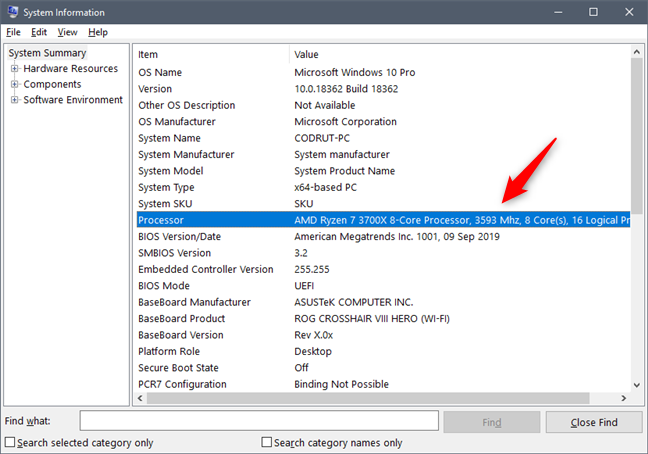
Task: Click the vertical scrollbar thumb
Action: click(636, 136)
